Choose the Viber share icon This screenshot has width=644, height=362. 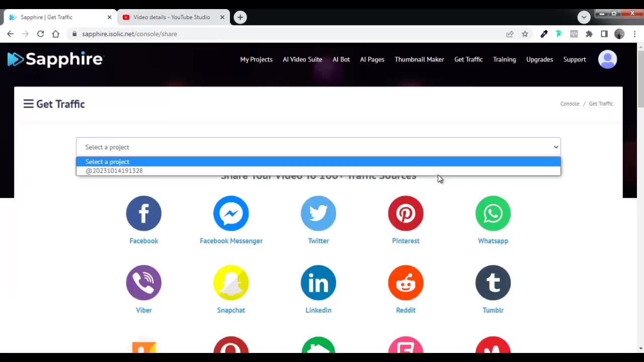pos(143,283)
